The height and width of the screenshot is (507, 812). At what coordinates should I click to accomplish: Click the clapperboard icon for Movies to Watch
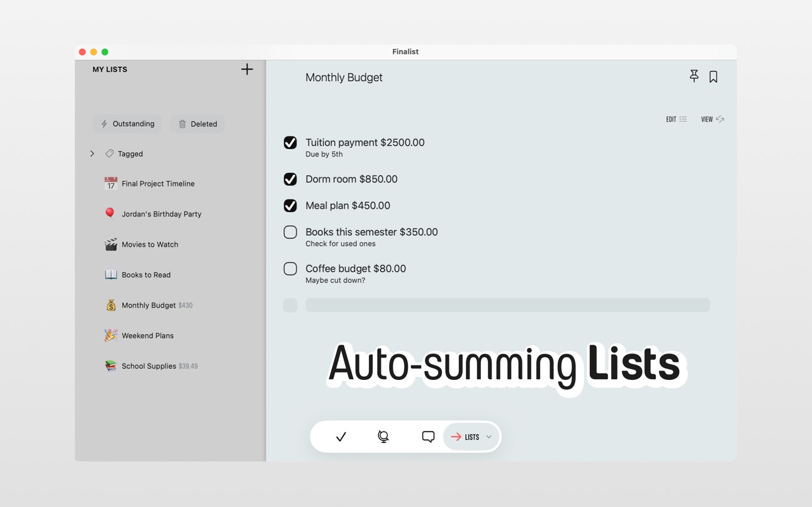click(111, 244)
